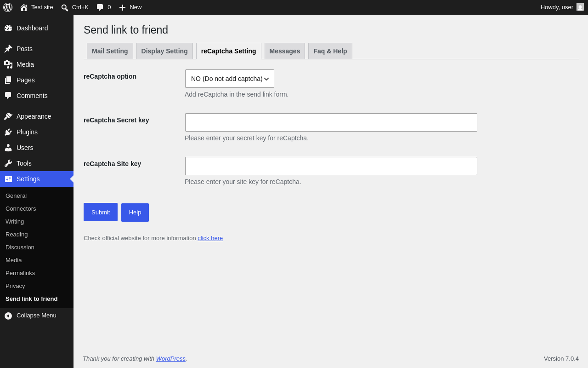Click the Settings sliders icon

pos(8,179)
